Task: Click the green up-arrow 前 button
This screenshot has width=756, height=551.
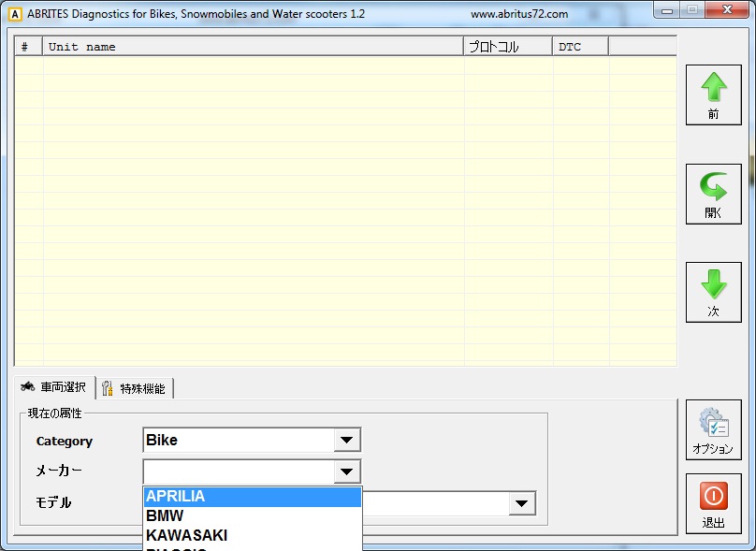Action: [714, 95]
